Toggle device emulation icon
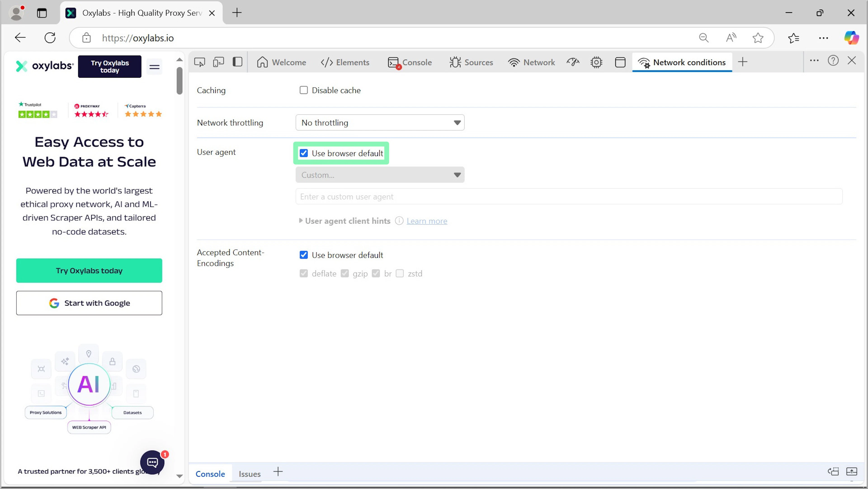The width and height of the screenshot is (868, 489). coord(218,62)
